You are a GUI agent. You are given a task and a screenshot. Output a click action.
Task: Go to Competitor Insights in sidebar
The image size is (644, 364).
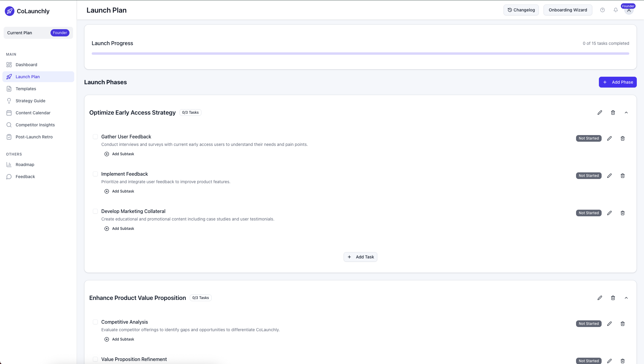(35, 125)
